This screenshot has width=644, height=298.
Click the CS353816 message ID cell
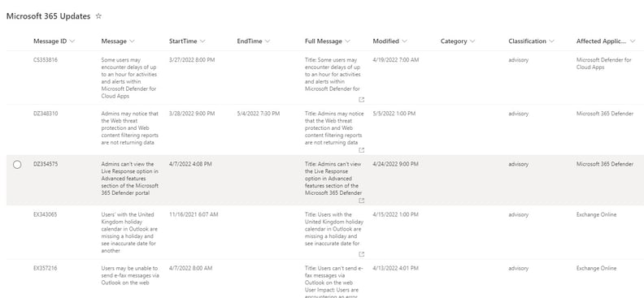(46, 60)
